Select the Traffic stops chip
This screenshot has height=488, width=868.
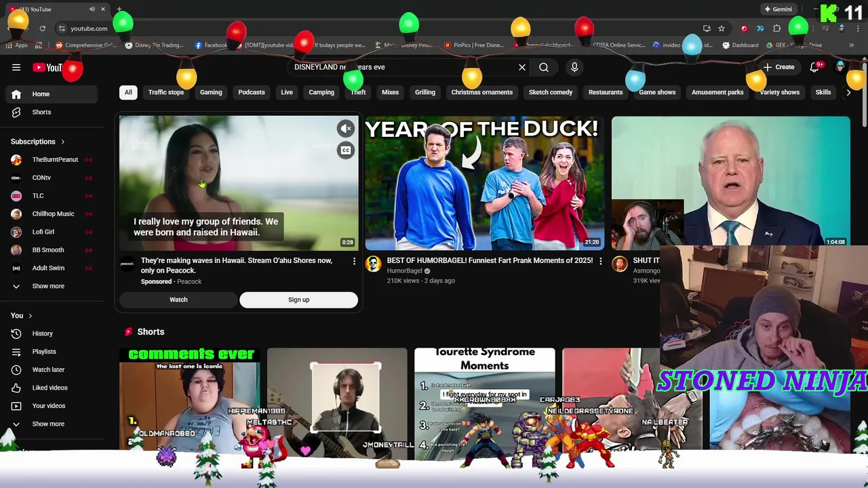tap(166, 92)
